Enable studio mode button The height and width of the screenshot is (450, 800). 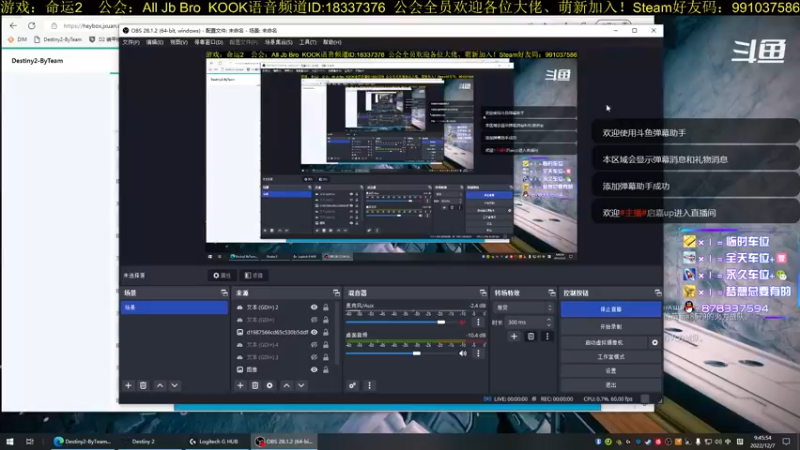tap(611, 357)
